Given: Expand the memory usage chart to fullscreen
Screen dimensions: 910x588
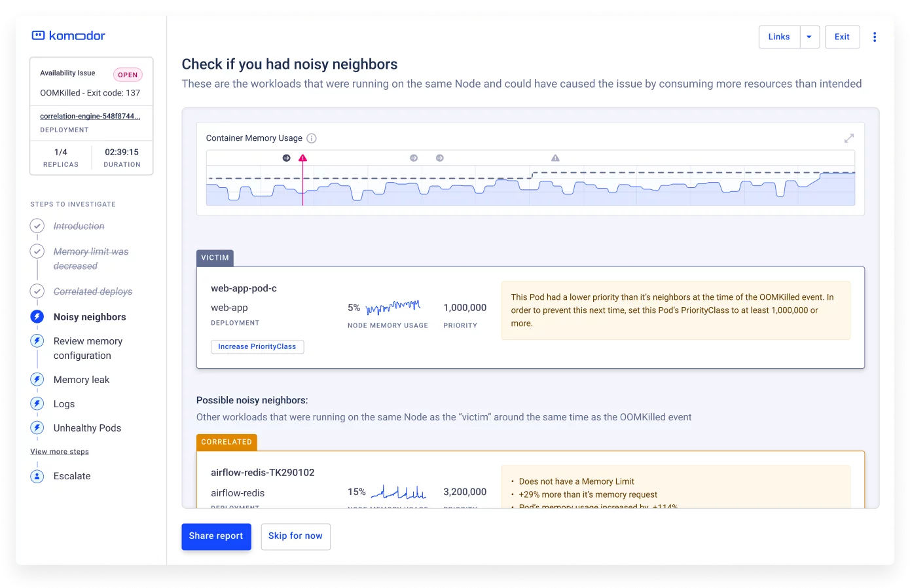Looking at the screenshot, I should [849, 138].
